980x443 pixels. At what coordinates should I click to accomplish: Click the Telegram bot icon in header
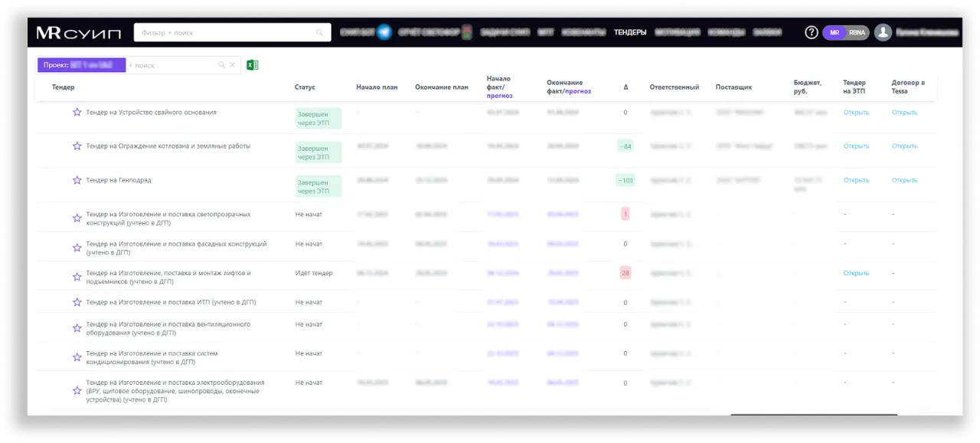coord(384,32)
